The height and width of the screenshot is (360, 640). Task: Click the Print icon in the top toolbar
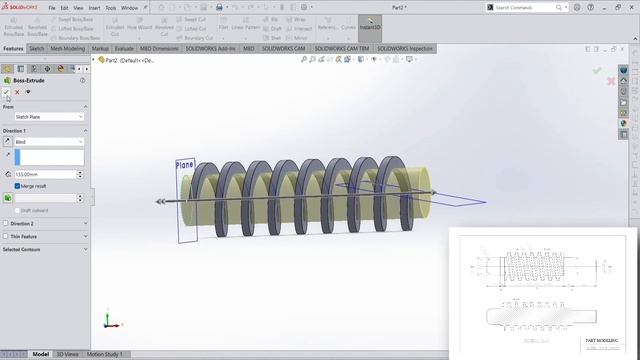click(219, 7)
